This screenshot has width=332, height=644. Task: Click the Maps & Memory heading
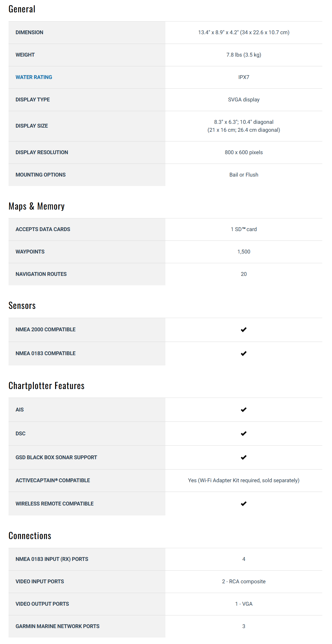click(x=36, y=206)
